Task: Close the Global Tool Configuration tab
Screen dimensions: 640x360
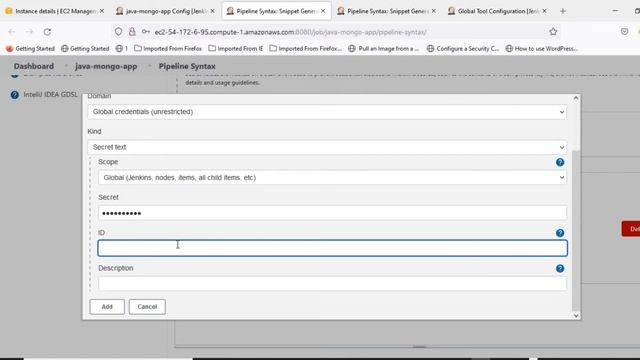Action: coord(544,11)
